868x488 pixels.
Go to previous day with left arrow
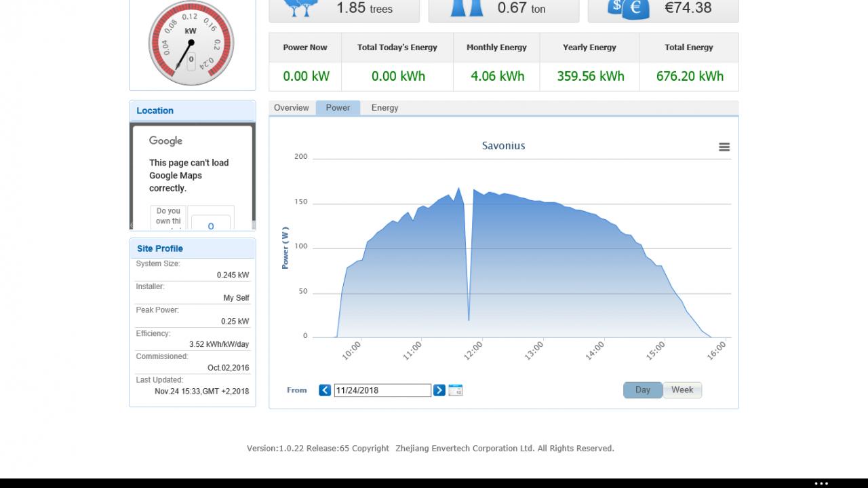coord(325,390)
